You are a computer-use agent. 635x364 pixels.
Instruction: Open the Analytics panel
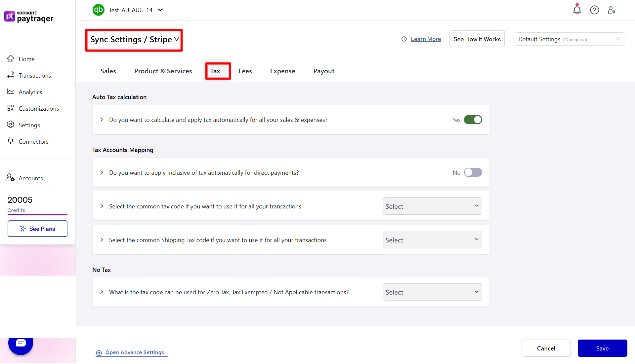pos(30,92)
